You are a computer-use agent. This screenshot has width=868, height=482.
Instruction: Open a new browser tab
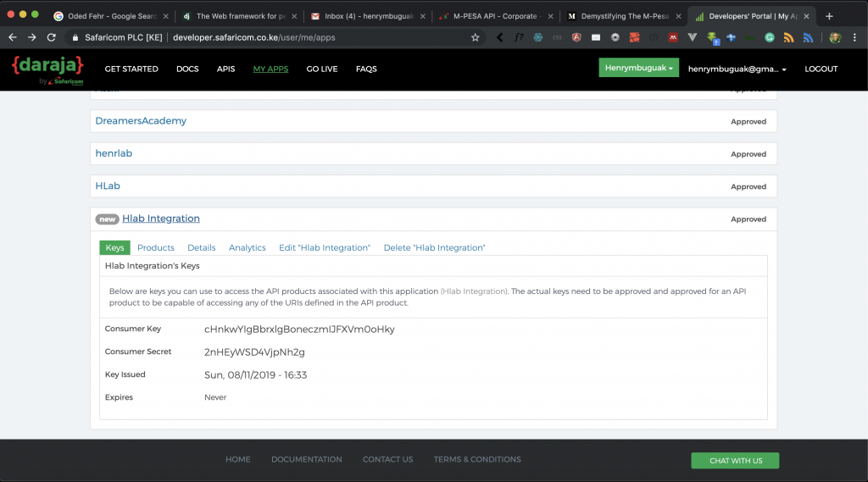tap(829, 17)
